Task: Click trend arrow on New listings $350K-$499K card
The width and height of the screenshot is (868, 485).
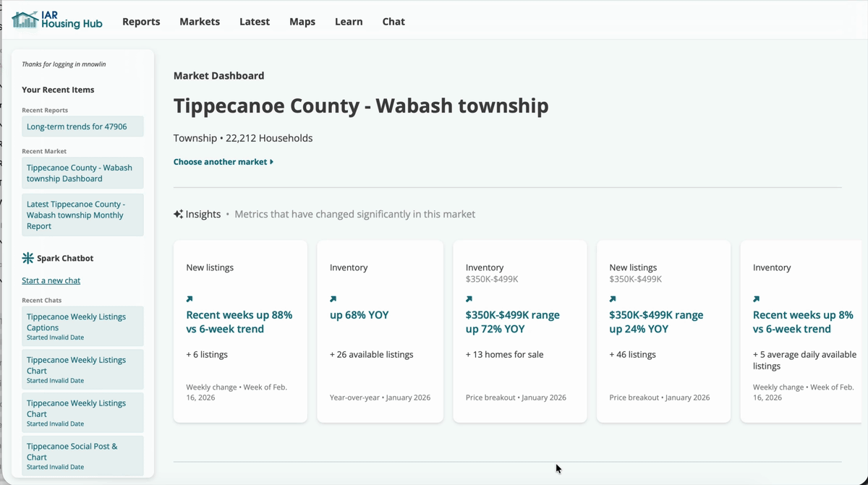Action: tap(613, 299)
